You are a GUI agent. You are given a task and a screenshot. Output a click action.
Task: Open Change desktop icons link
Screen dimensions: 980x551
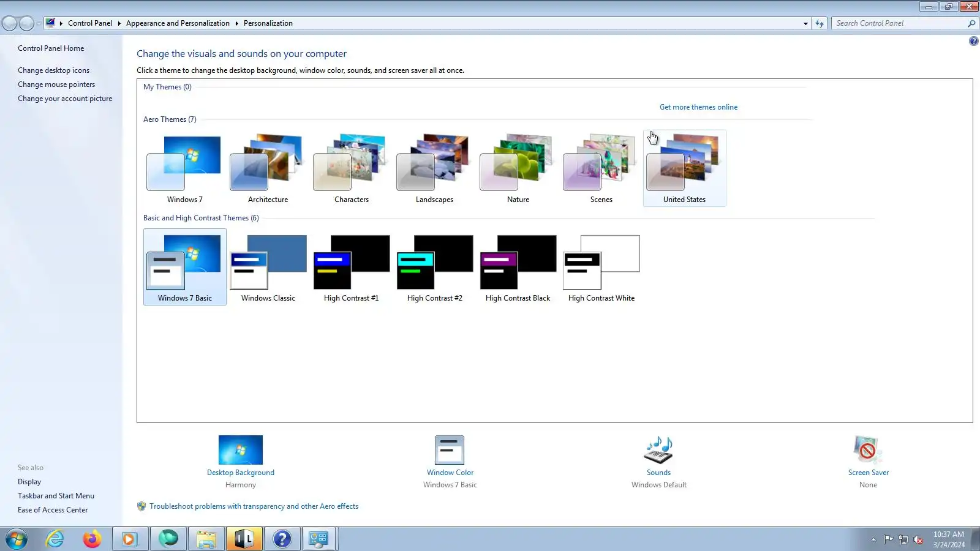53,70
